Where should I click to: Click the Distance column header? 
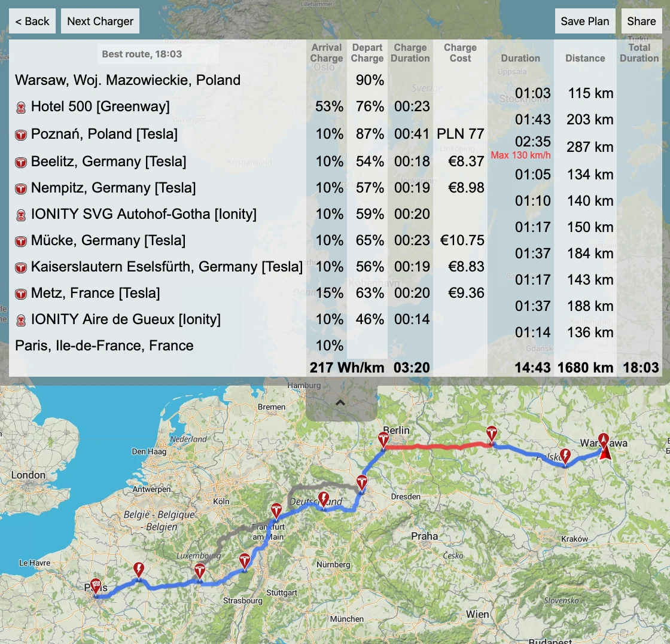(585, 58)
